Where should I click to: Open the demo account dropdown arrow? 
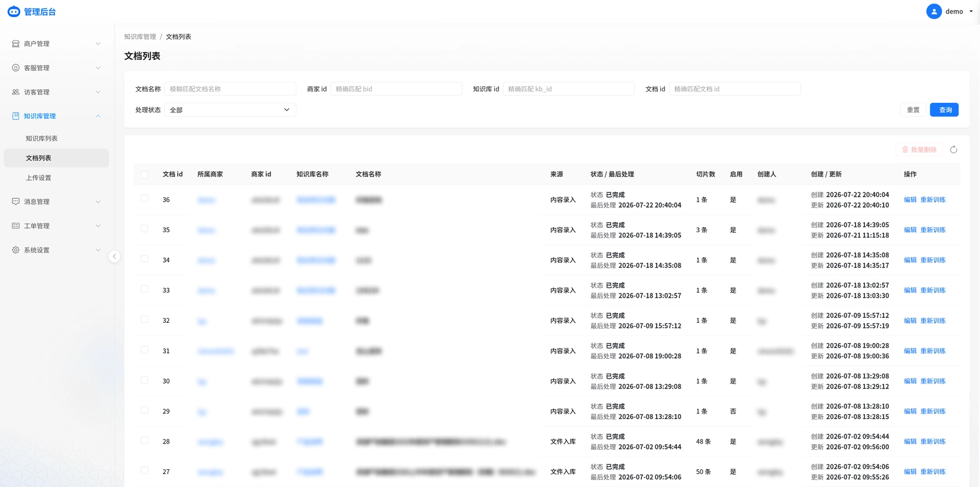click(x=971, y=12)
